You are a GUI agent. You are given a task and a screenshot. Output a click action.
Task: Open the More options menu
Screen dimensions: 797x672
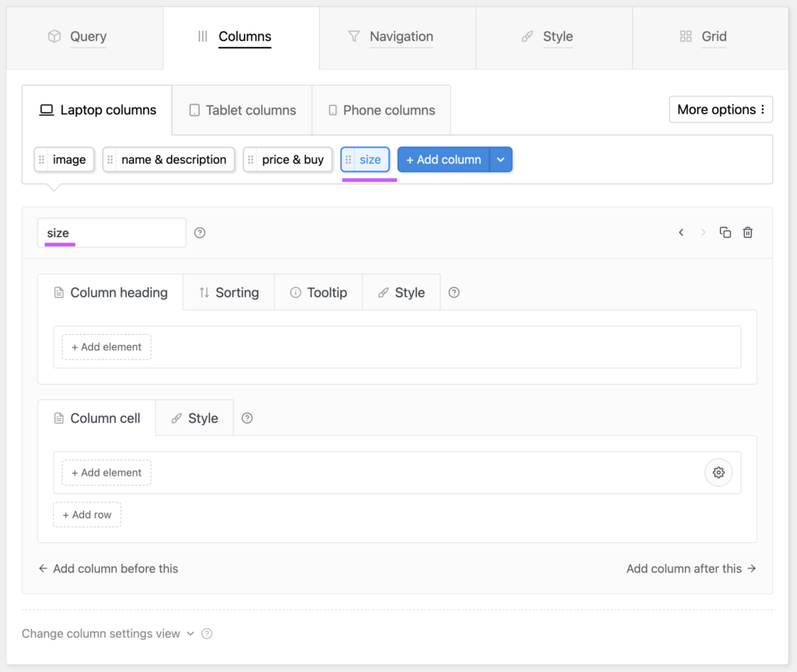tap(721, 109)
